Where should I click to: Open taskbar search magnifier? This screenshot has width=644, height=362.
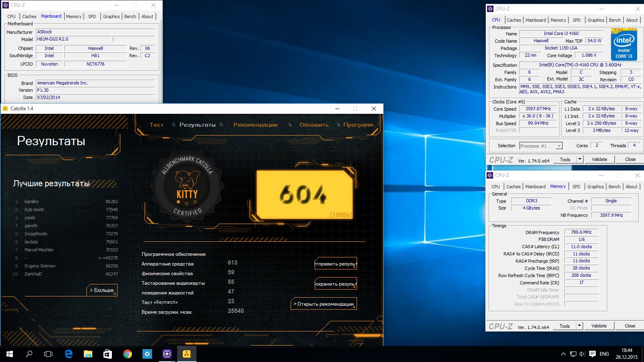[x=29, y=354]
